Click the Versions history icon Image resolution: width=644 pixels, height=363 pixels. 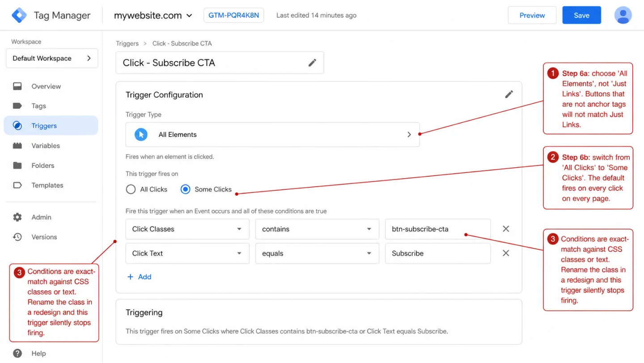(17, 237)
